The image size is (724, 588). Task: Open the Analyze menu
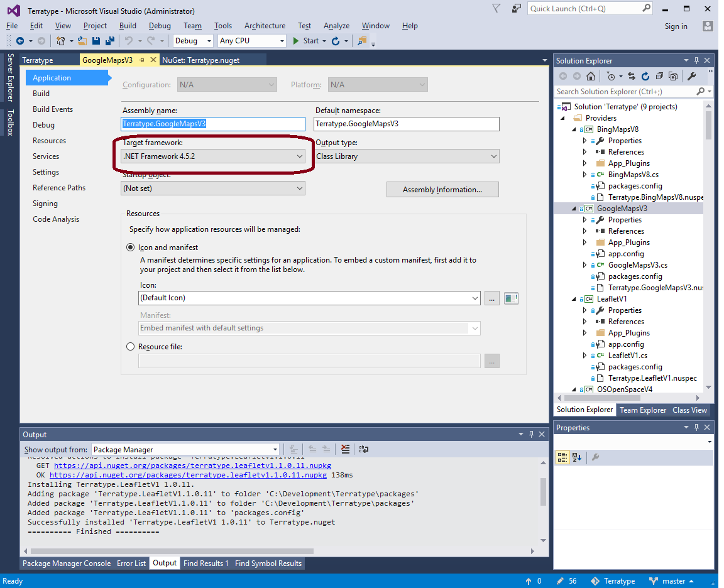click(336, 26)
